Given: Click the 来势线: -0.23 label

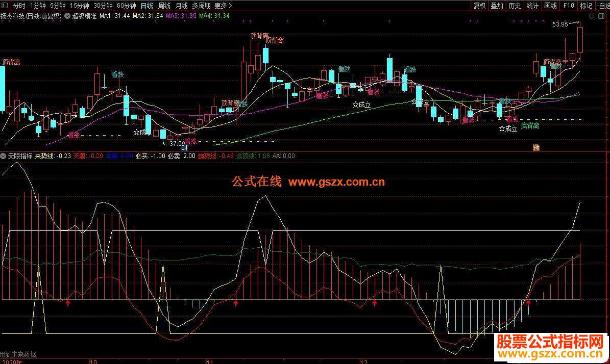Looking at the screenshot, I should point(53,156).
